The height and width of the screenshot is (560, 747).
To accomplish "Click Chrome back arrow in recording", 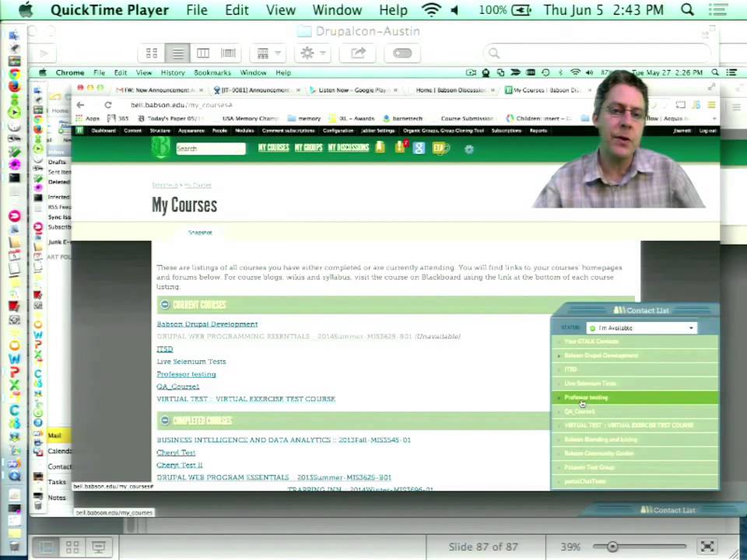I will (x=80, y=105).
